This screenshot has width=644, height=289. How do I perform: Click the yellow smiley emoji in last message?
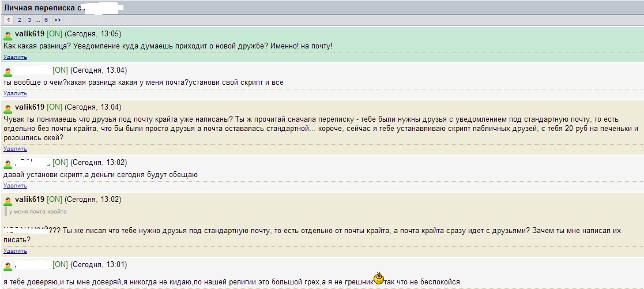tap(378, 279)
